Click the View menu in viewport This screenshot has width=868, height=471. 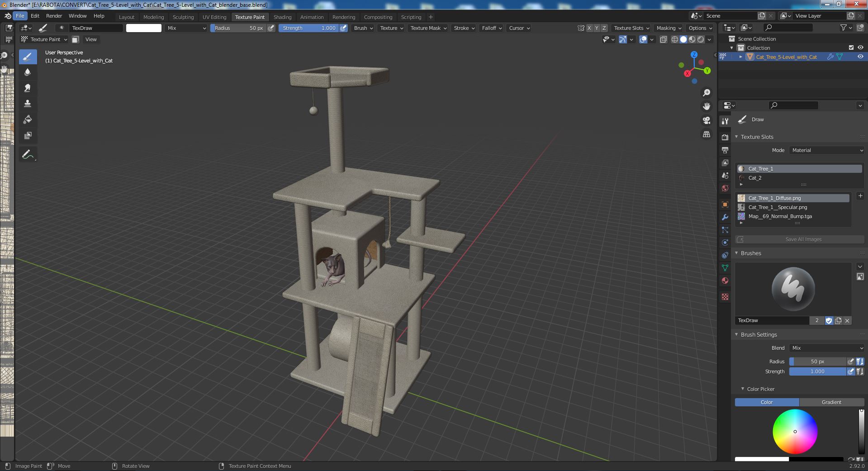[x=91, y=39]
